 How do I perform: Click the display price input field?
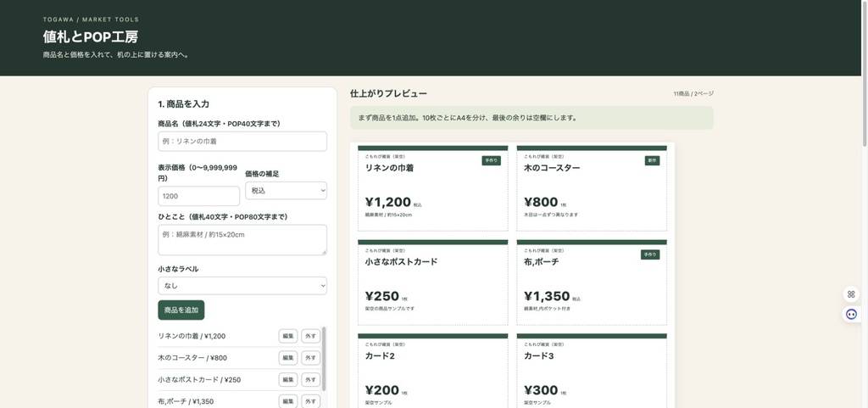198,196
